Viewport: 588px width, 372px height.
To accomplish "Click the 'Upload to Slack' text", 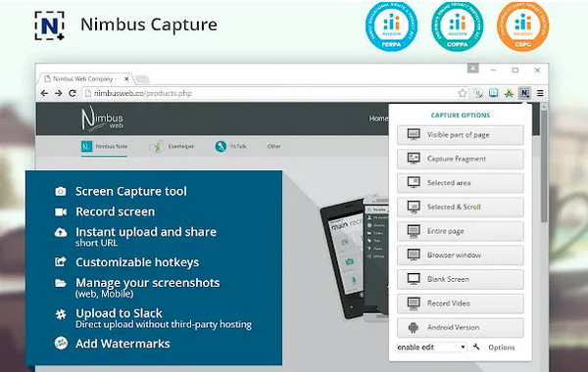I will (119, 313).
